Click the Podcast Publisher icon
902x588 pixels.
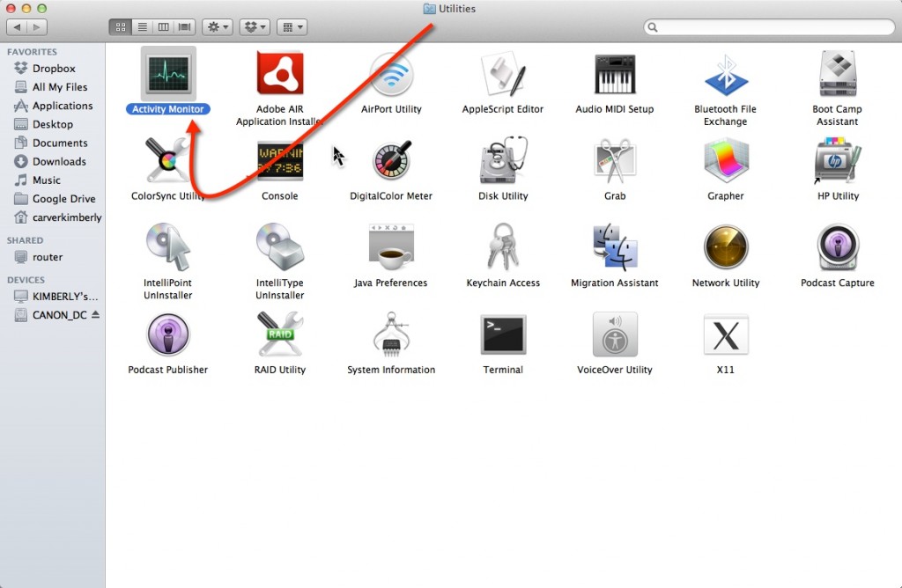[x=168, y=334]
